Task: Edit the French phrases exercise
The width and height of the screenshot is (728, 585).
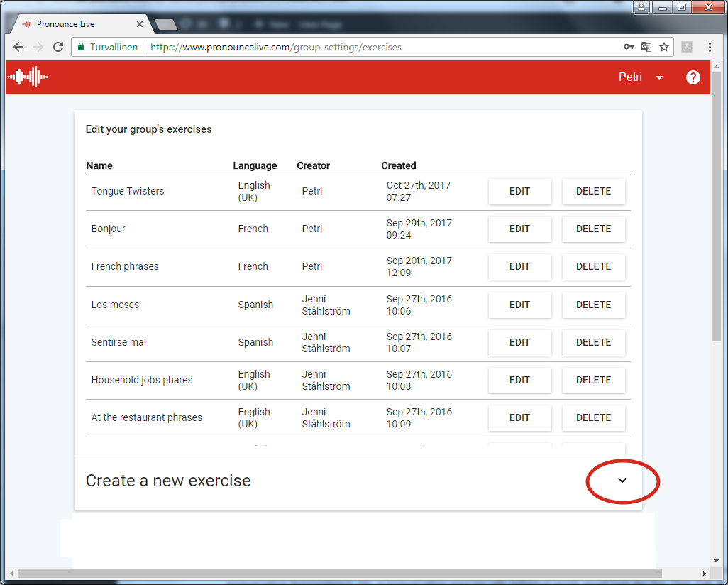Action: click(519, 267)
